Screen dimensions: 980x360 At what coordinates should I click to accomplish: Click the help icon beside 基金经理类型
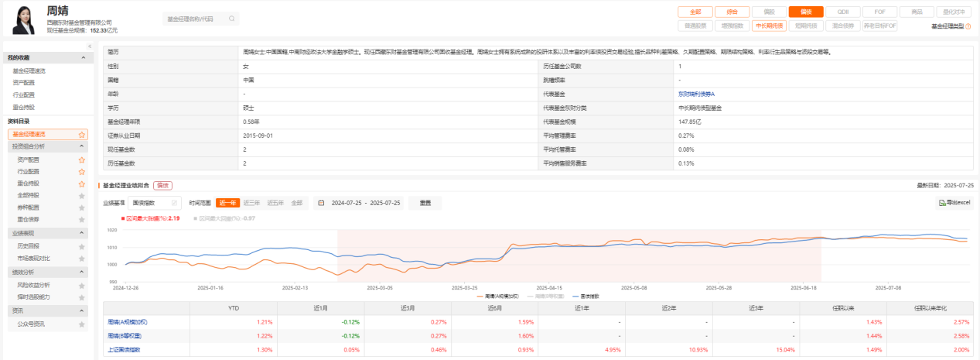(x=968, y=26)
